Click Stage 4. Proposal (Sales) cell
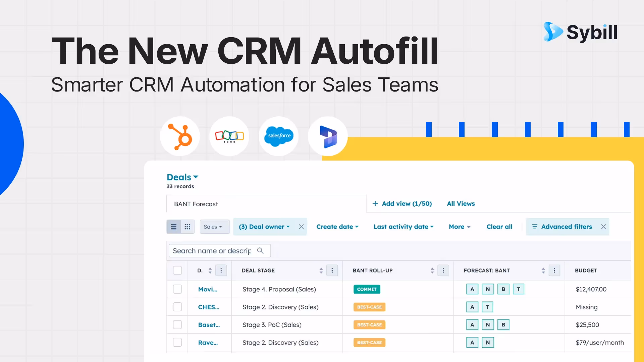644x362 pixels. pyautogui.click(x=279, y=289)
